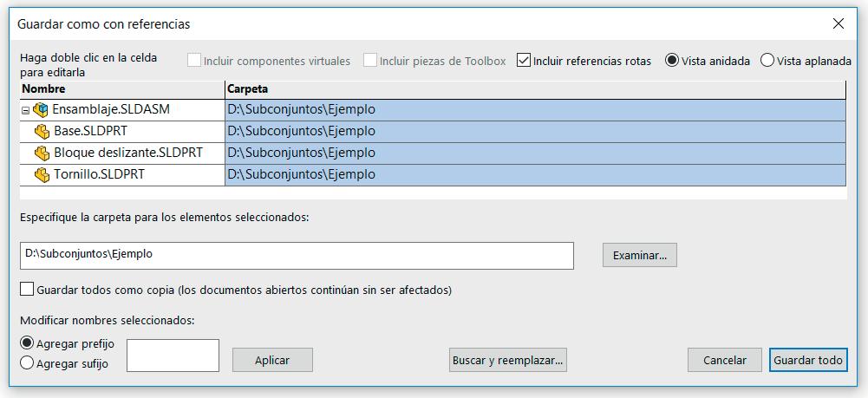Close the Guardar como con referencias dialog
The width and height of the screenshot is (868, 398).
pos(839,23)
